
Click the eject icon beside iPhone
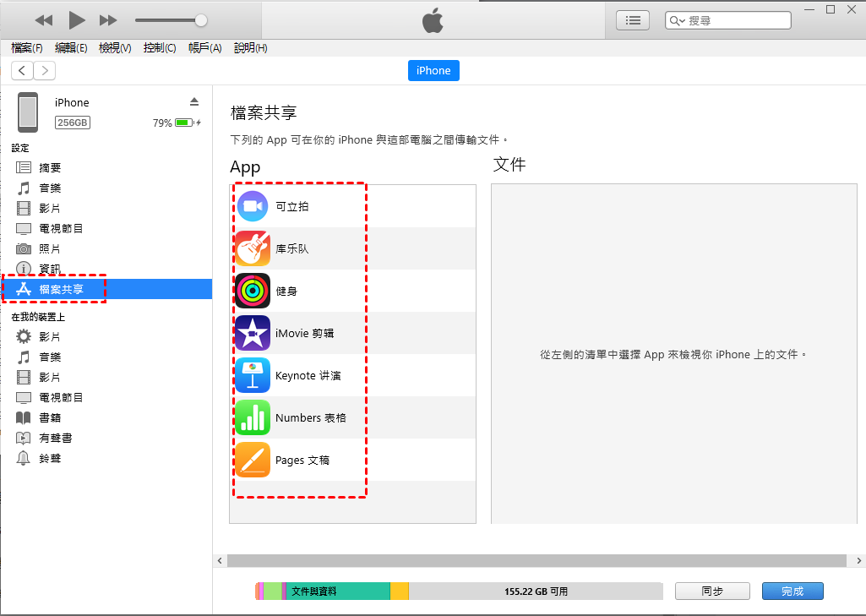pyautogui.click(x=194, y=101)
